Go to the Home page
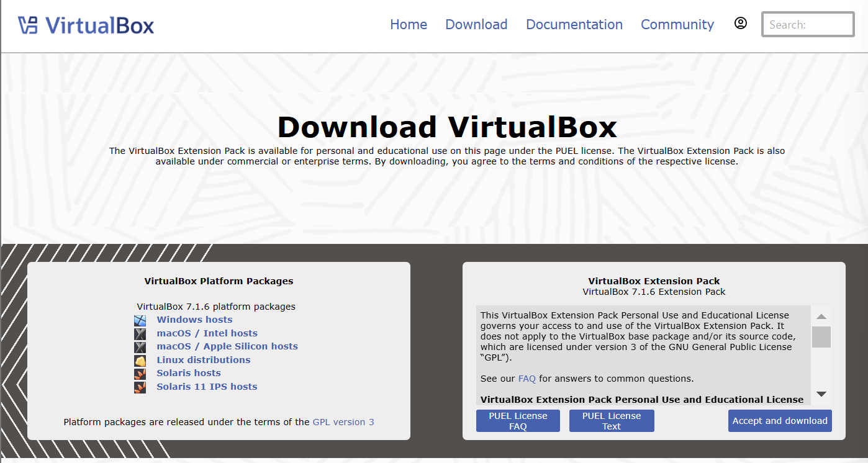 (409, 24)
